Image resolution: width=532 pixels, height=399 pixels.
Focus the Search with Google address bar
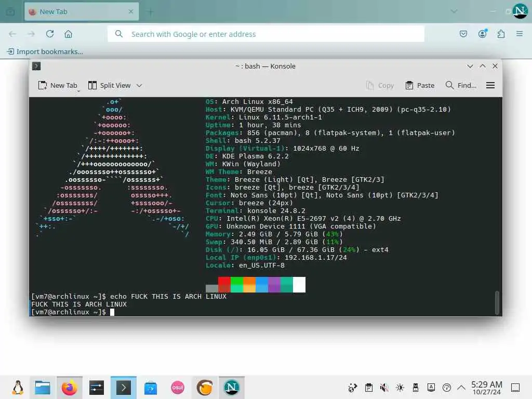(265, 34)
